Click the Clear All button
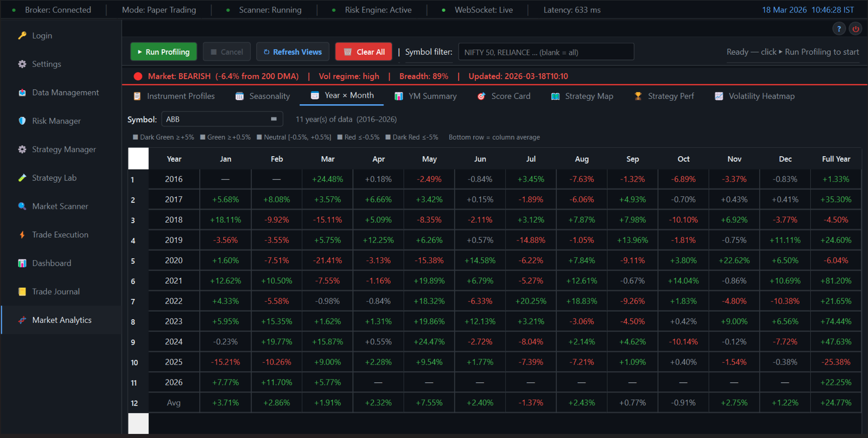The width and height of the screenshot is (868, 438). tap(363, 51)
